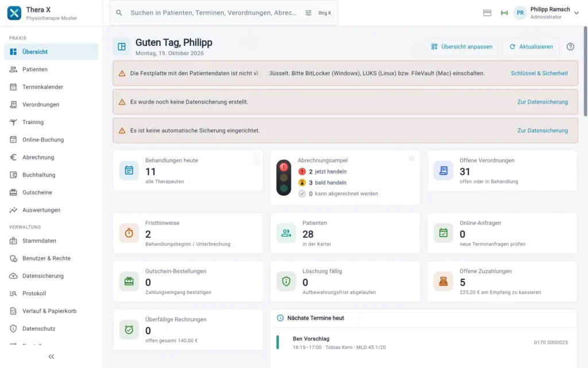Screen dimensions: 588x368
Task: Click the Abrechnungsampel traffic light icon
Action: click(284, 178)
